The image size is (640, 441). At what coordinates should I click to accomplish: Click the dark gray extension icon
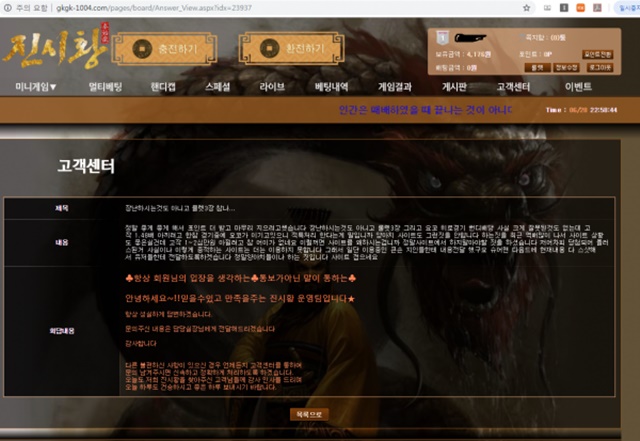click(564, 8)
